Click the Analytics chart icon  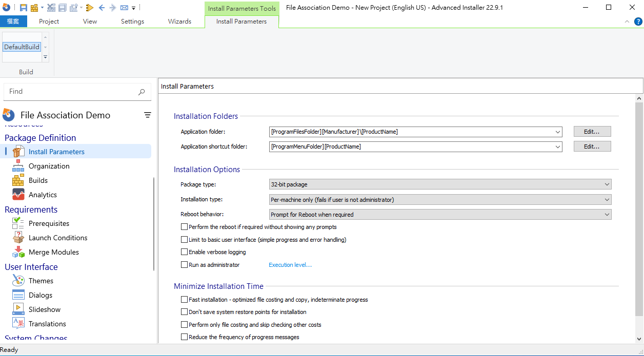pos(18,195)
